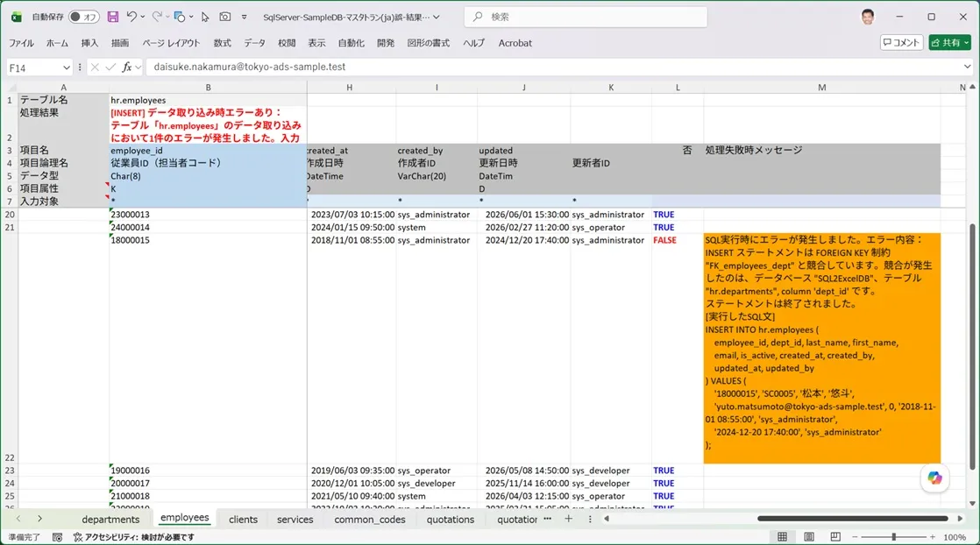Click the zoom slider handle

tap(894, 537)
